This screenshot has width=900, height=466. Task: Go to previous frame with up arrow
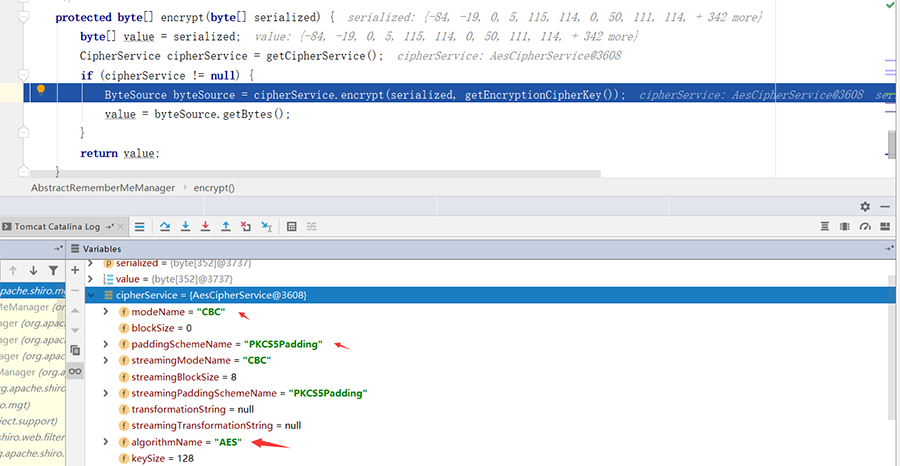(x=13, y=270)
